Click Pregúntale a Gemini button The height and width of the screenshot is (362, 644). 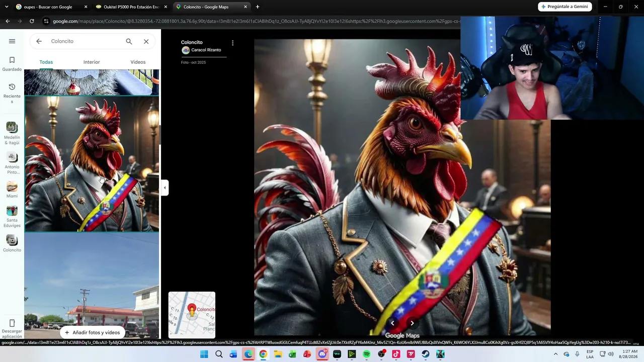pyautogui.click(x=565, y=7)
